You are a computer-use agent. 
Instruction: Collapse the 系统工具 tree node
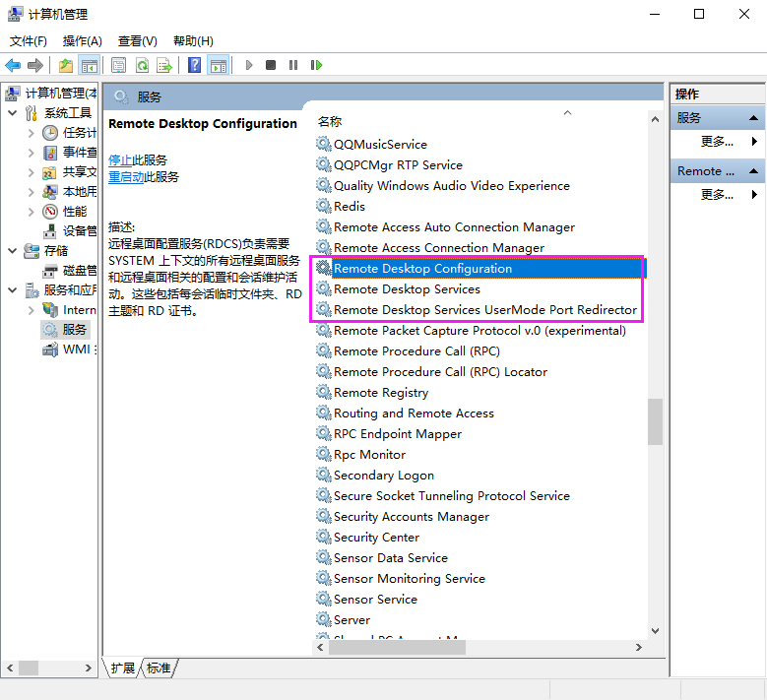pos(13,113)
